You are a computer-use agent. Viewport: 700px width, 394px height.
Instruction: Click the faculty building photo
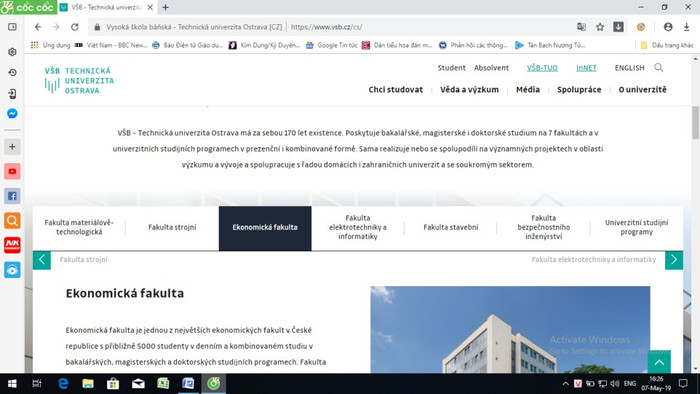tap(510, 329)
